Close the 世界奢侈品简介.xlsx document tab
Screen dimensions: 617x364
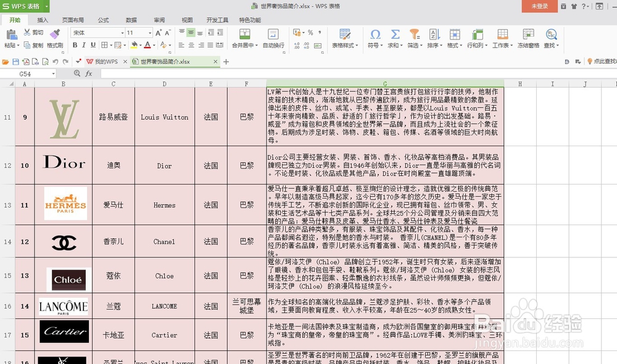(x=215, y=62)
